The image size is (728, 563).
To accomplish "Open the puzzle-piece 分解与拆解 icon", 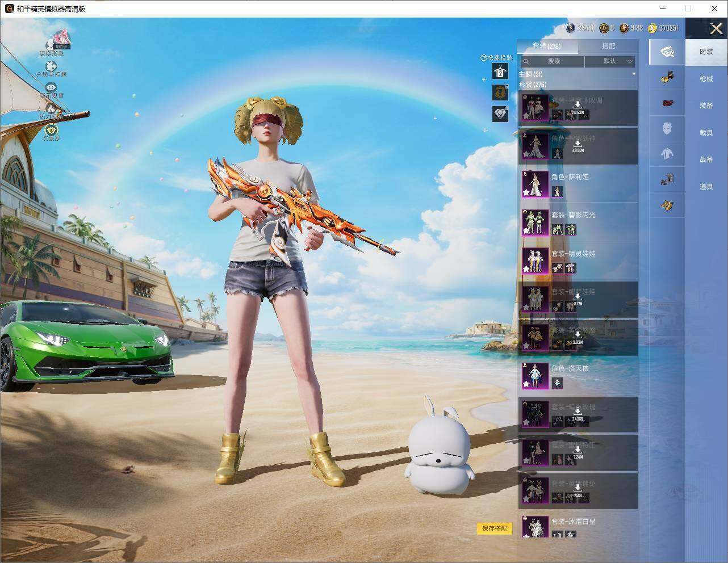I will tap(51, 66).
